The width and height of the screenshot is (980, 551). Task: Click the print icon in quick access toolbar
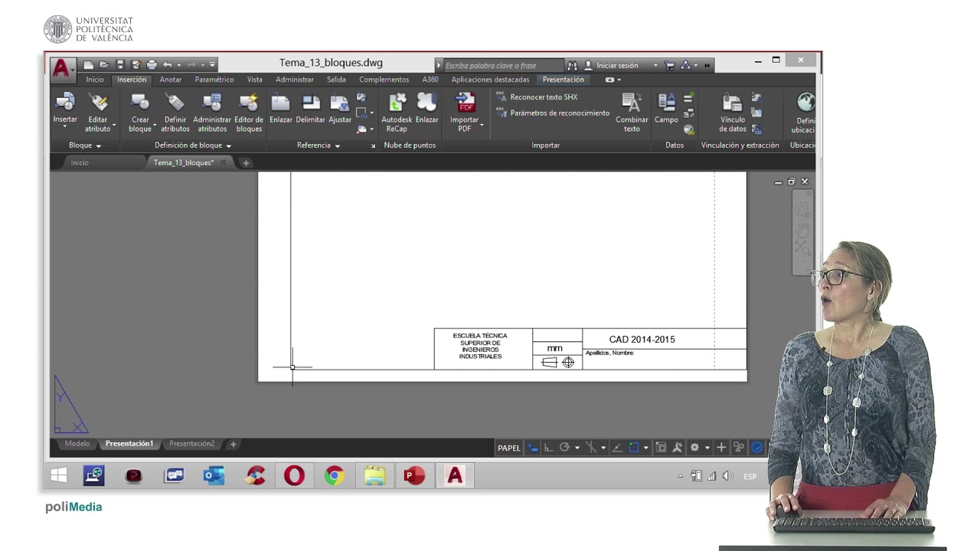tap(152, 65)
